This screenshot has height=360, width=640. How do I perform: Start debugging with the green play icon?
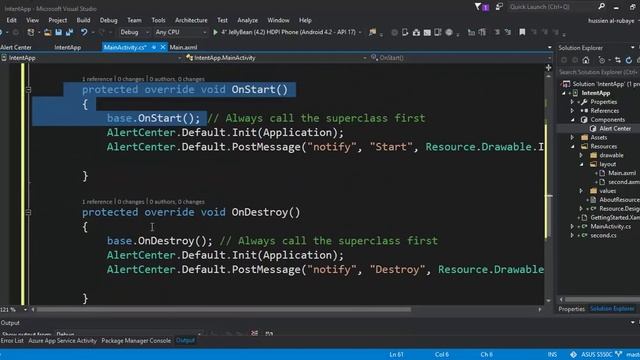[x=215, y=32]
